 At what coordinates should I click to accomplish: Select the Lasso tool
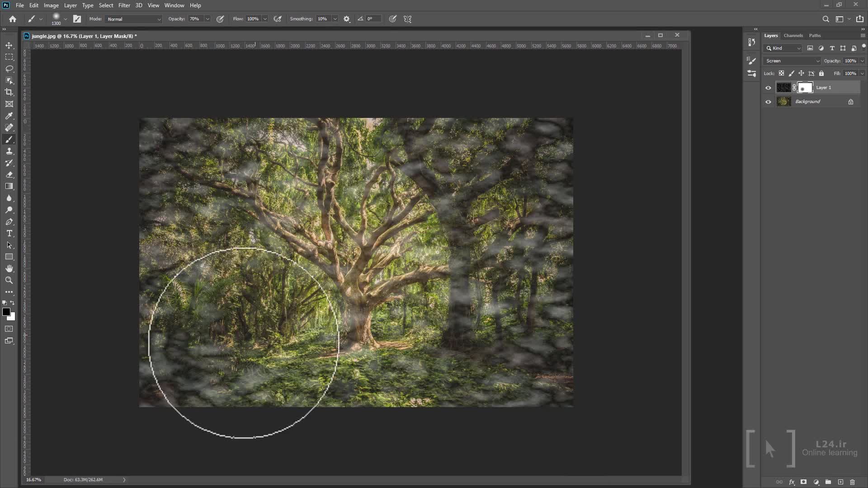[x=9, y=69]
